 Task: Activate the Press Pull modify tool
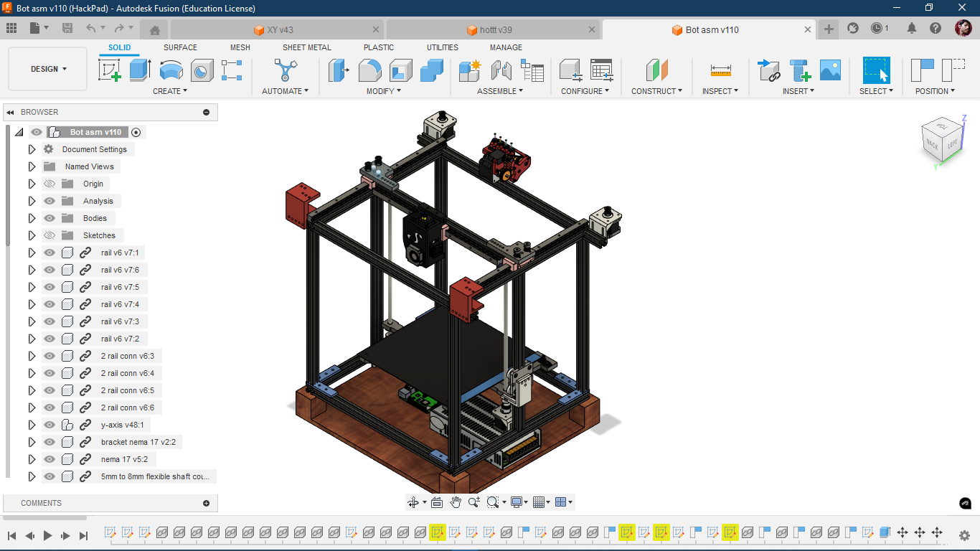[x=338, y=70]
